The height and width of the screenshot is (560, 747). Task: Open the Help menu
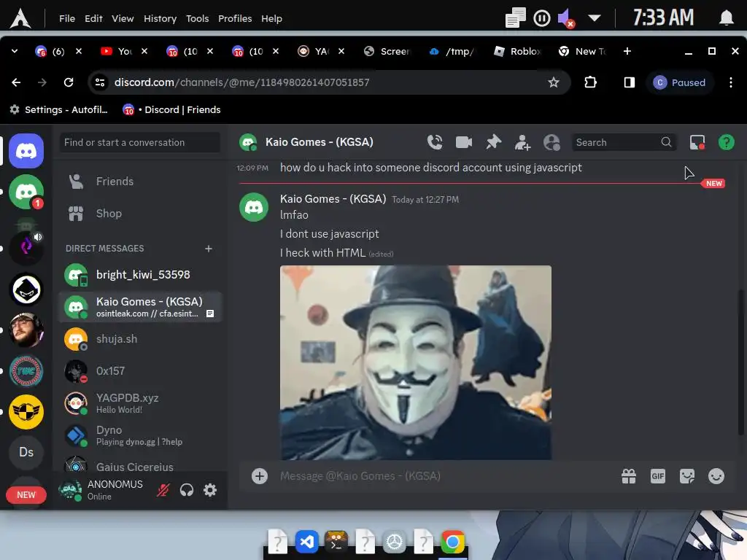point(271,18)
